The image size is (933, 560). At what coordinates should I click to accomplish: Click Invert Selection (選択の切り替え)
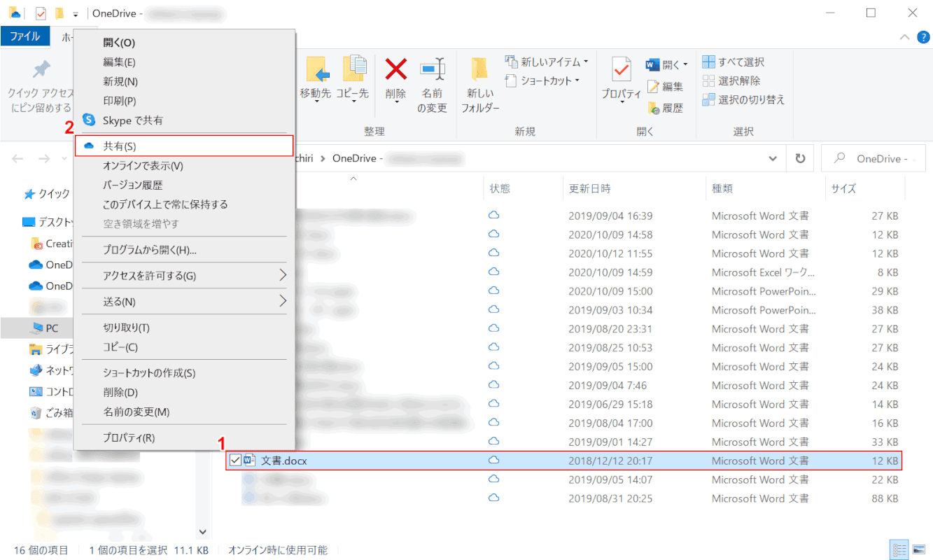click(x=743, y=100)
